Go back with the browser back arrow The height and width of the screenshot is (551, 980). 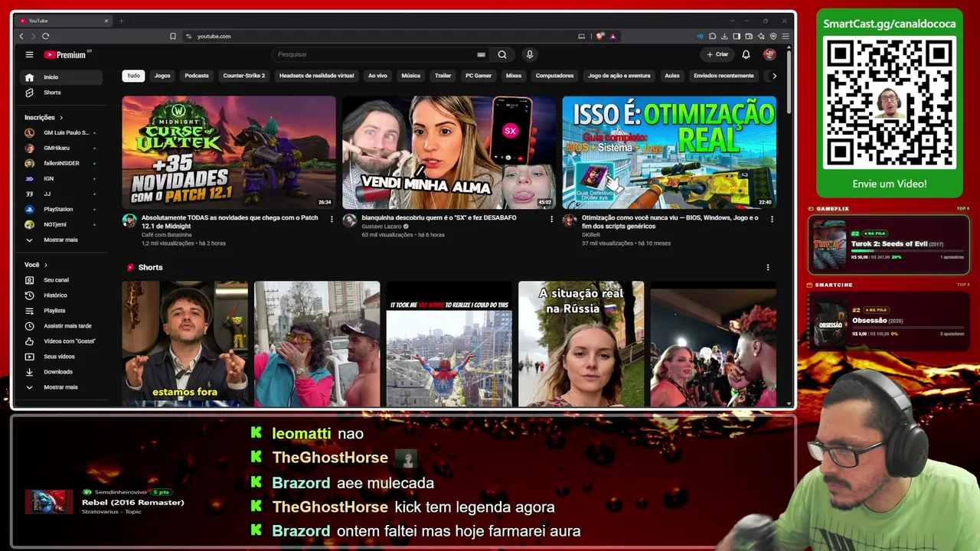coord(21,36)
